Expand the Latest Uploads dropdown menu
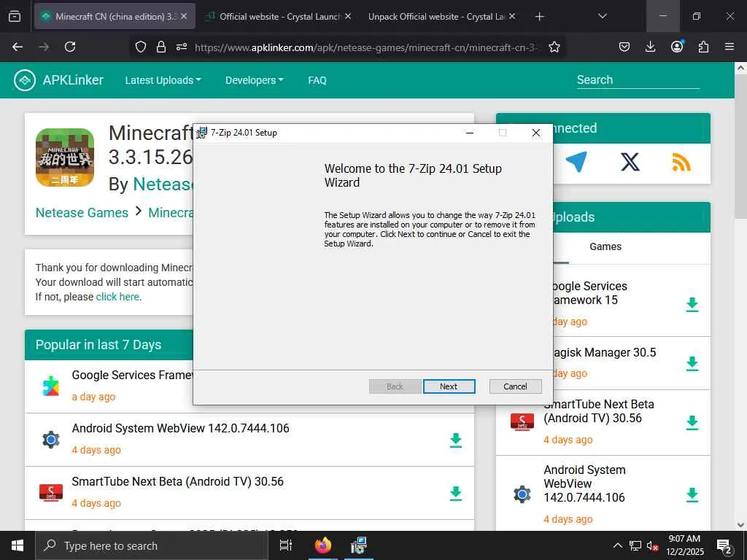The width and height of the screenshot is (747, 560). [163, 80]
